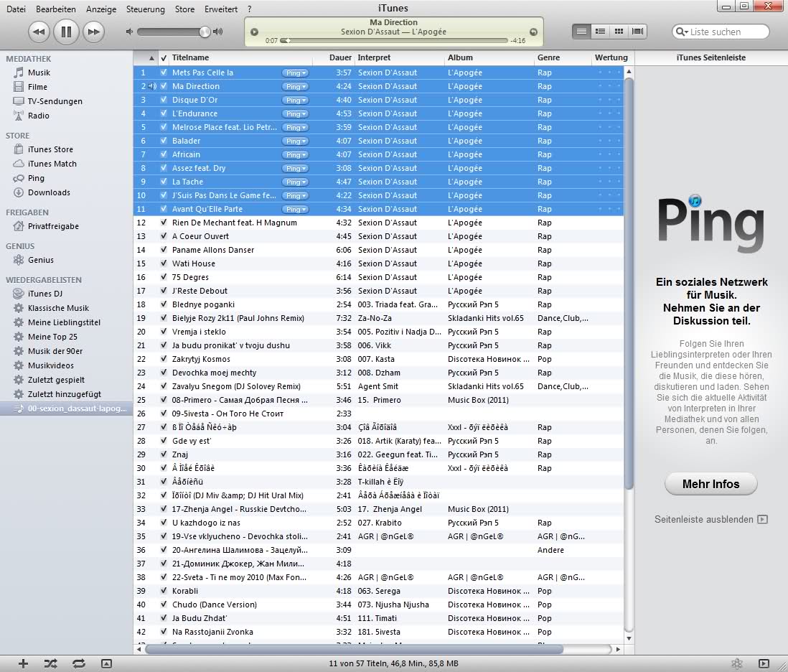Toggle checkbox for Korabli track
The width and height of the screenshot is (788, 672).
[164, 591]
